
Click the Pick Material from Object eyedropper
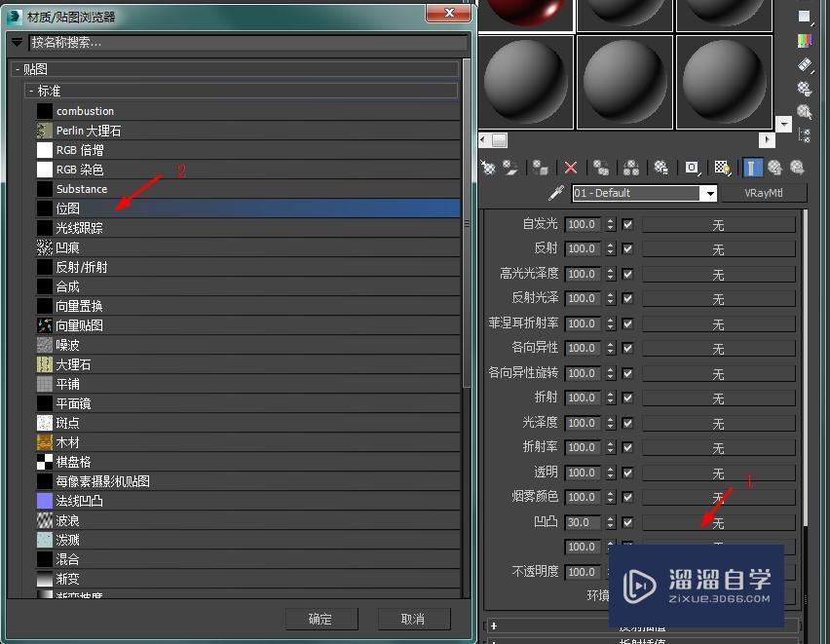click(x=556, y=193)
